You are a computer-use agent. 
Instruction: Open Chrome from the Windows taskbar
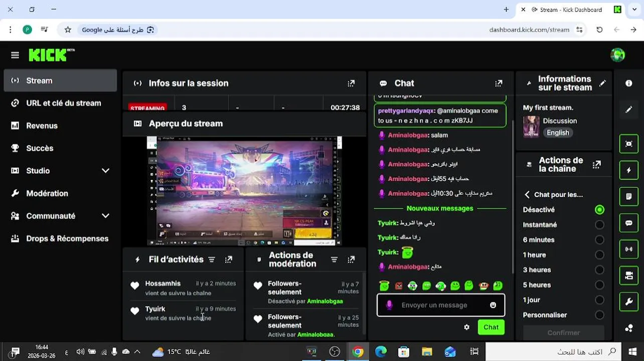pos(358,351)
